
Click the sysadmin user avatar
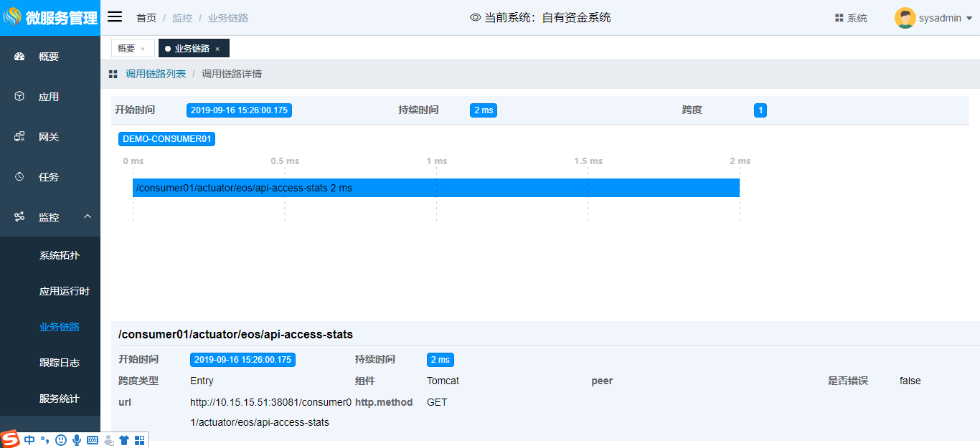pos(905,18)
